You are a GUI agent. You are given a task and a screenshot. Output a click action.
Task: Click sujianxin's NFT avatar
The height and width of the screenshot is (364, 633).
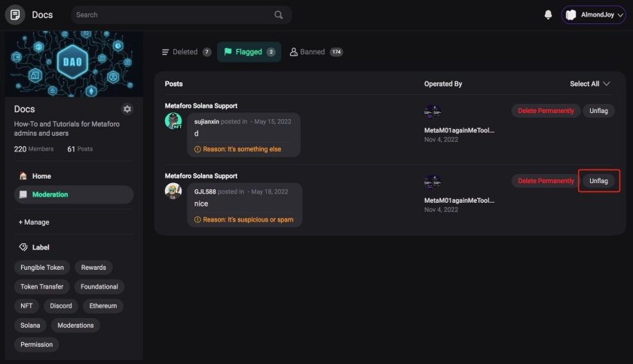(173, 121)
